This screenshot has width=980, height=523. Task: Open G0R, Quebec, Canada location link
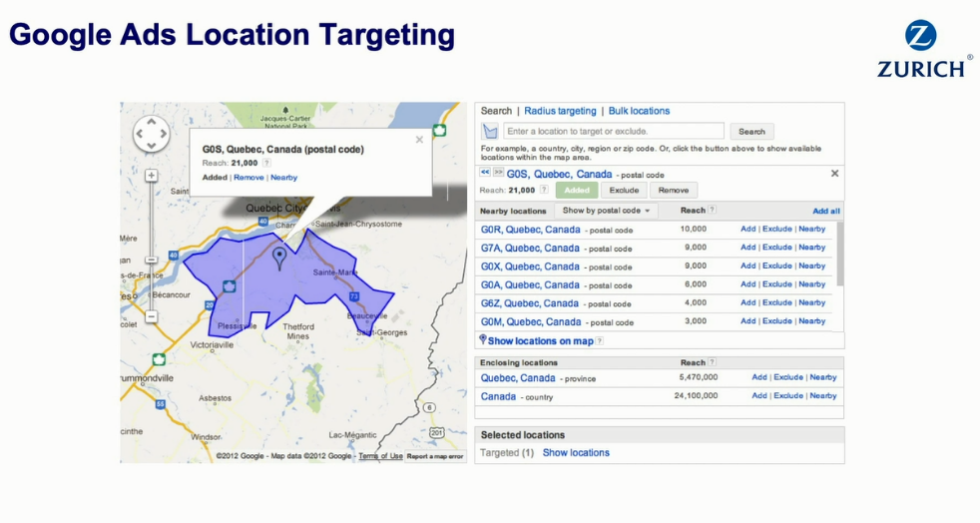click(x=530, y=230)
